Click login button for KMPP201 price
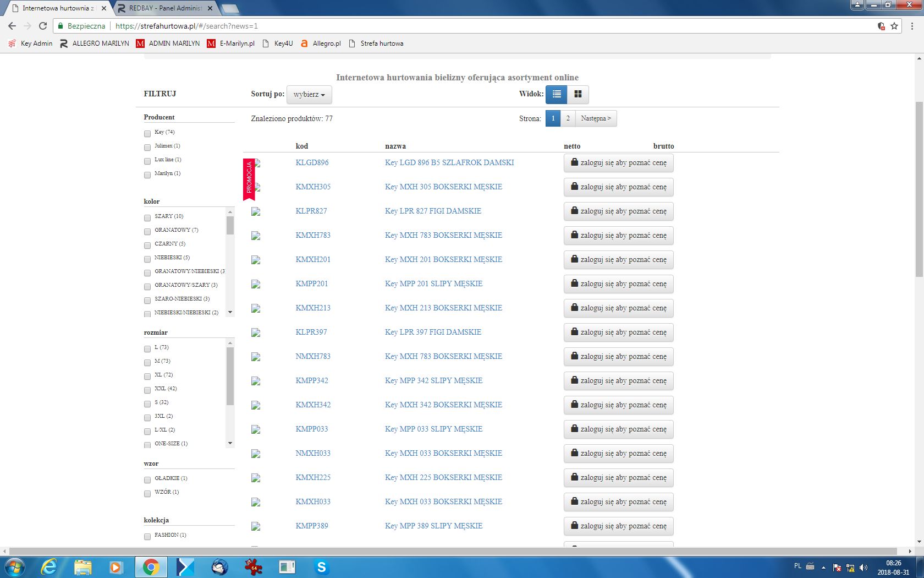 click(618, 284)
